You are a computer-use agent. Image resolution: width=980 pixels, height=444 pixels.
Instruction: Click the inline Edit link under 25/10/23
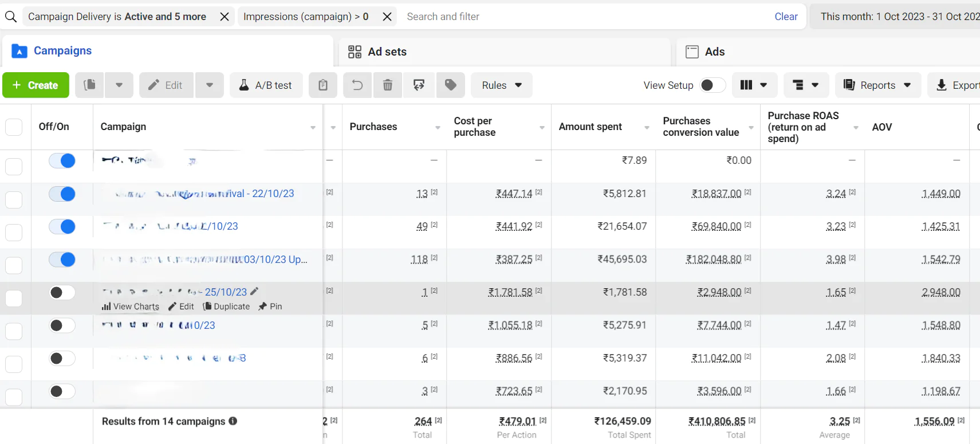(182, 307)
